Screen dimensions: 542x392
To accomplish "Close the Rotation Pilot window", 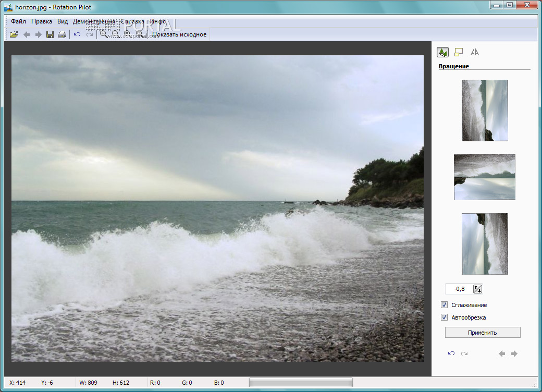I will point(527,5).
